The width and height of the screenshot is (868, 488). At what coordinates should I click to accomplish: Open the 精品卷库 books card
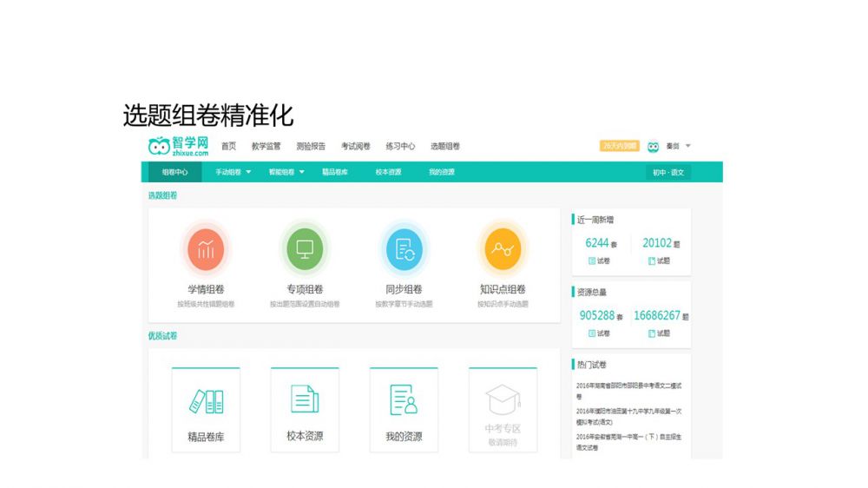point(206,410)
